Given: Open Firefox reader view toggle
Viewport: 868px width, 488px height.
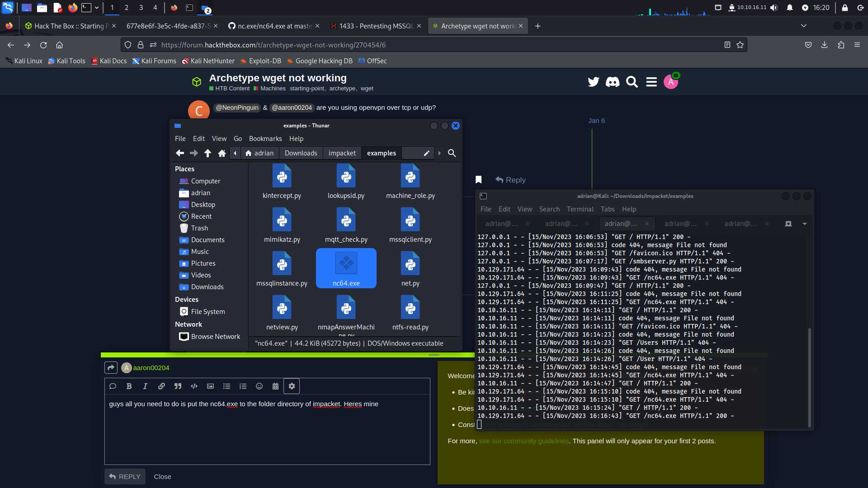Looking at the screenshot, I should [727, 45].
